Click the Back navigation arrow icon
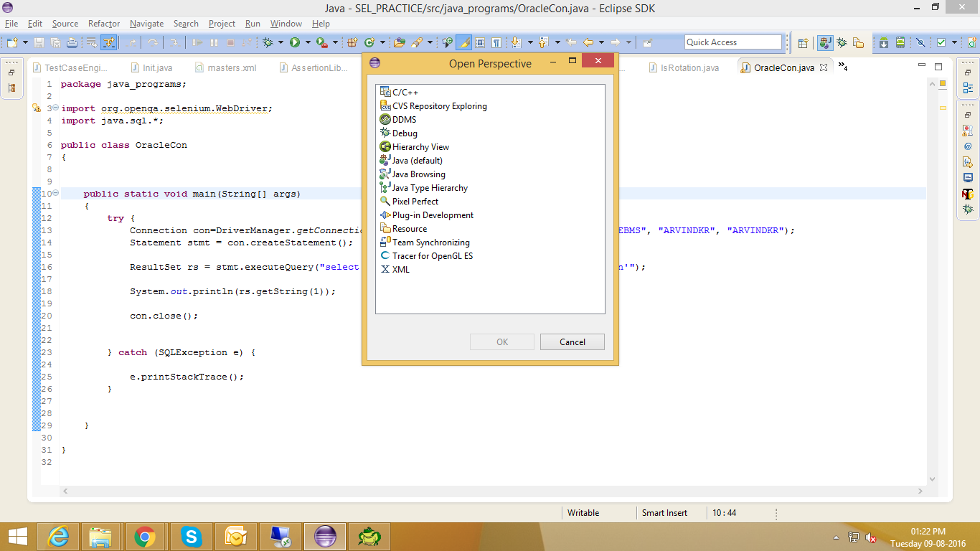 588,42
